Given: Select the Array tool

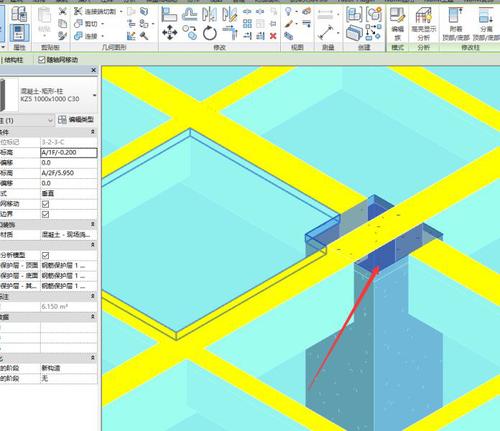Looking at the screenshot, I should click(247, 23).
